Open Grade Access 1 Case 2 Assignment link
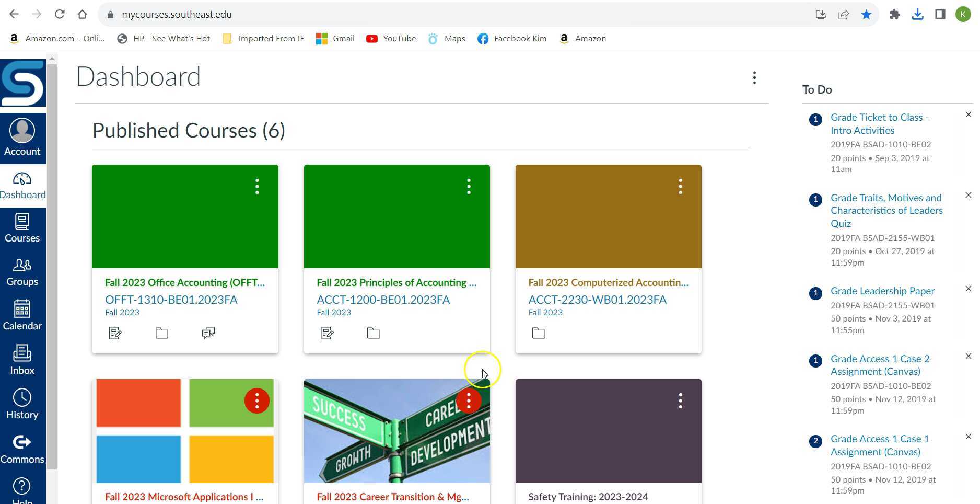980x504 pixels. (x=880, y=365)
